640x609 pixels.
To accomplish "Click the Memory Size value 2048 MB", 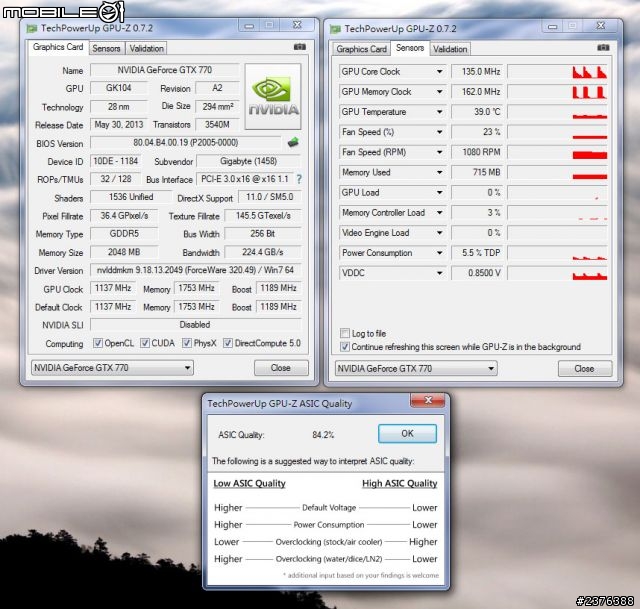I will pyautogui.click(x=124, y=252).
